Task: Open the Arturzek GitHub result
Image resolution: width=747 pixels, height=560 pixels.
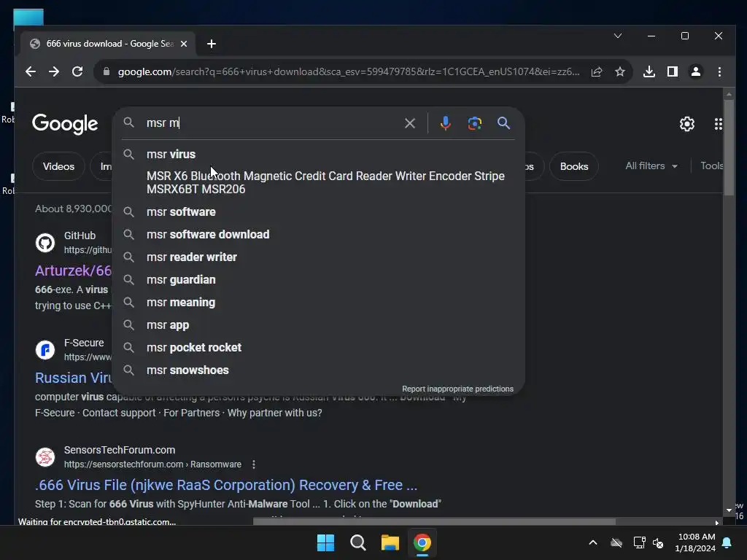Action: tap(73, 271)
